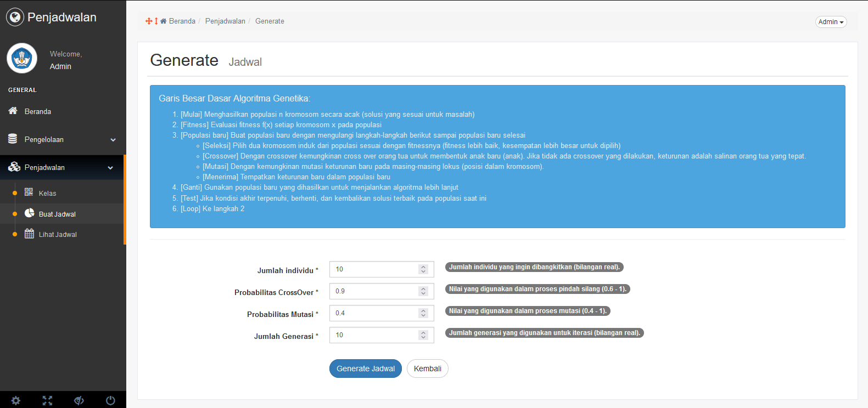The height and width of the screenshot is (408, 868).
Task: Open the Admin user dropdown
Action: (831, 22)
